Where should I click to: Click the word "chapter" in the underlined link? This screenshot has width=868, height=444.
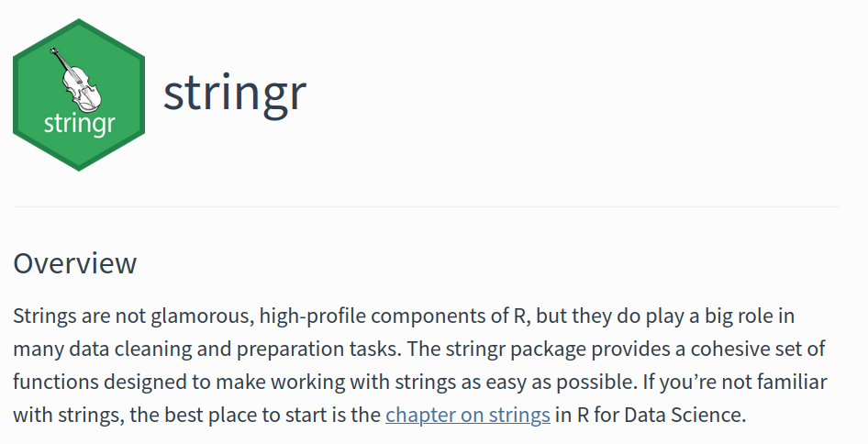pyautogui.click(x=419, y=414)
